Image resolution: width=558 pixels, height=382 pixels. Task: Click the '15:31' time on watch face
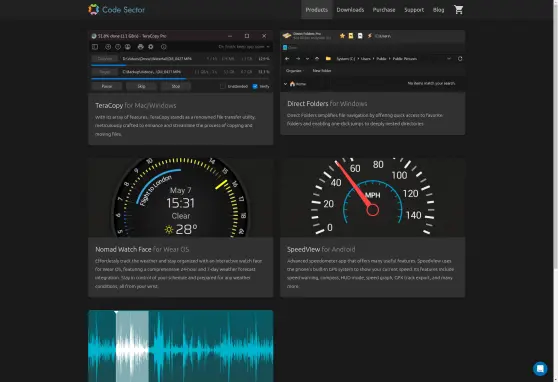(180, 203)
